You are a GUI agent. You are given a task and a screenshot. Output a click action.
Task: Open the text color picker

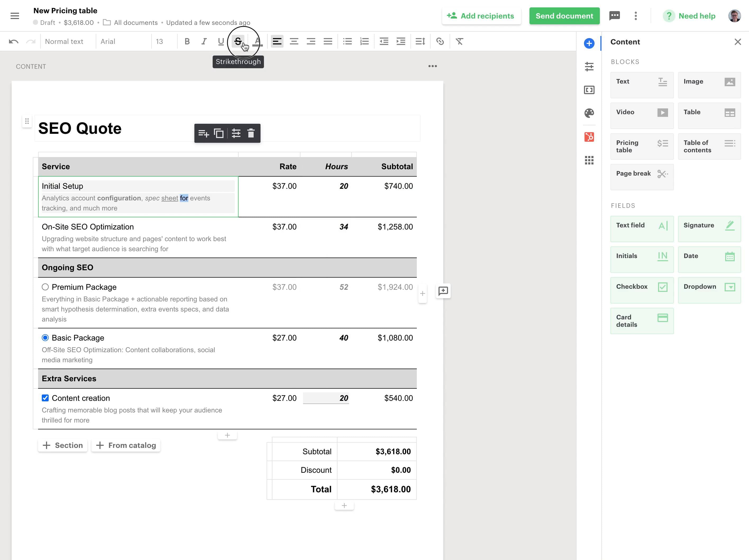pyautogui.click(x=257, y=42)
